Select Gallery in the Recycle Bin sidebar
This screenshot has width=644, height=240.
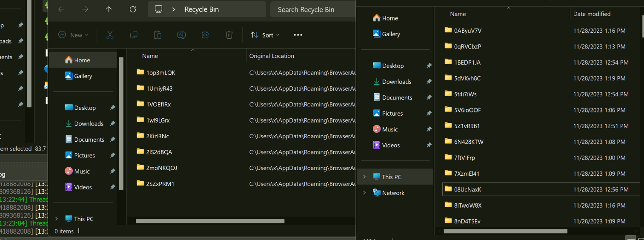(83, 76)
